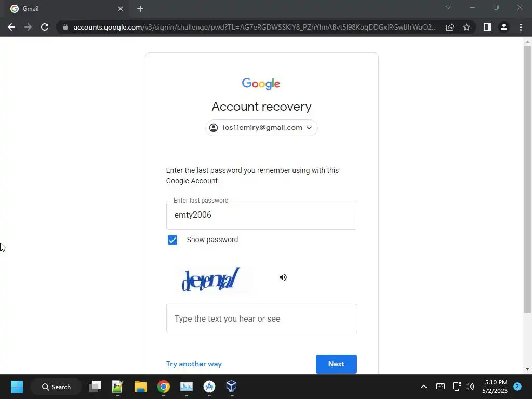
Task: Go back to the previous page
Action: (11, 27)
